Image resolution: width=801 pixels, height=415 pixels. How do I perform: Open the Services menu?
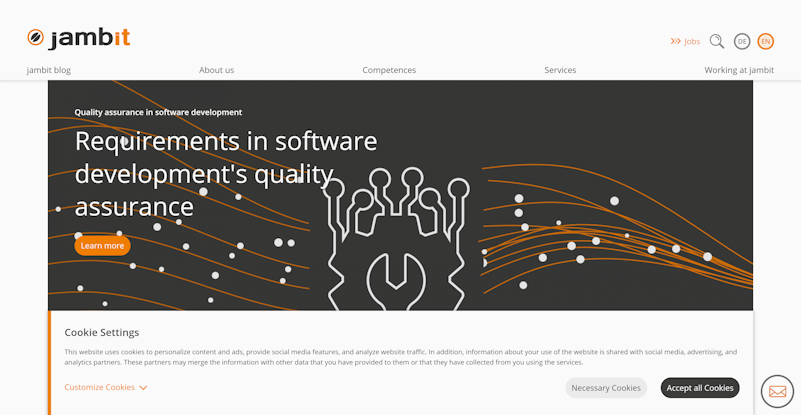(560, 70)
